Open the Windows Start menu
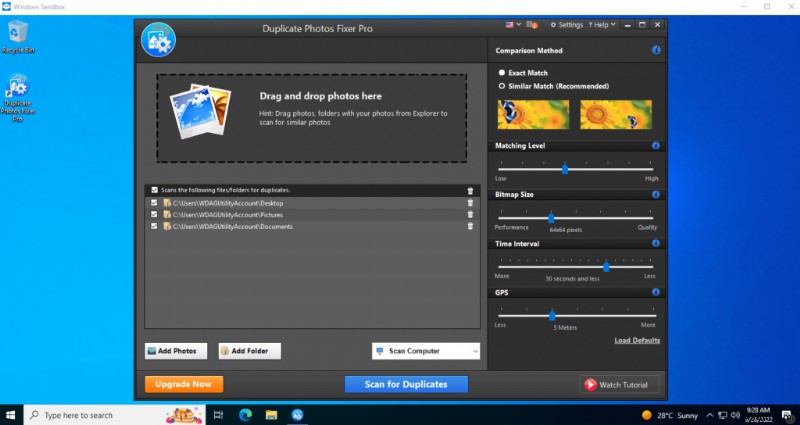This screenshot has height=425, width=800. pyautogui.click(x=10, y=415)
